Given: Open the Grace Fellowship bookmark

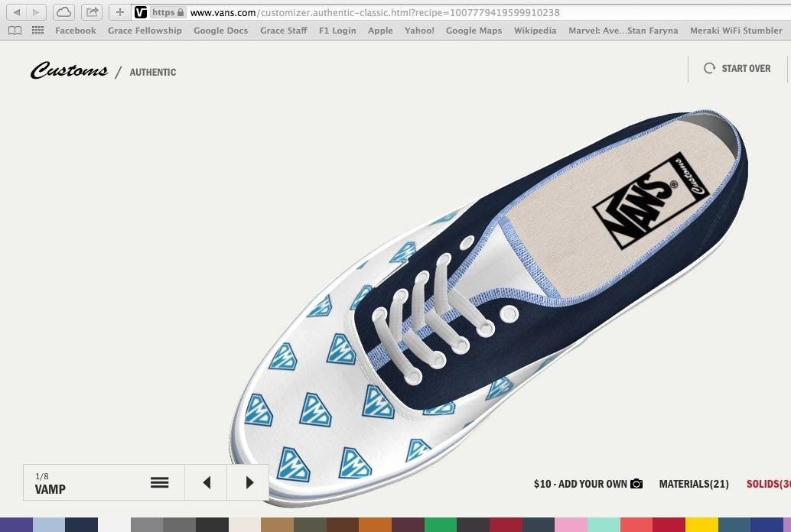Looking at the screenshot, I should pyautogui.click(x=145, y=31).
